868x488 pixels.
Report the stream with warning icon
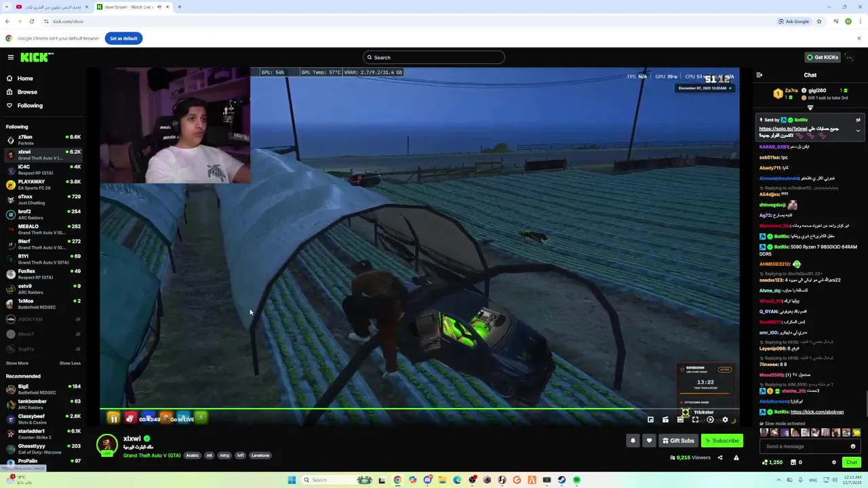pyautogui.click(x=736, y=457)
